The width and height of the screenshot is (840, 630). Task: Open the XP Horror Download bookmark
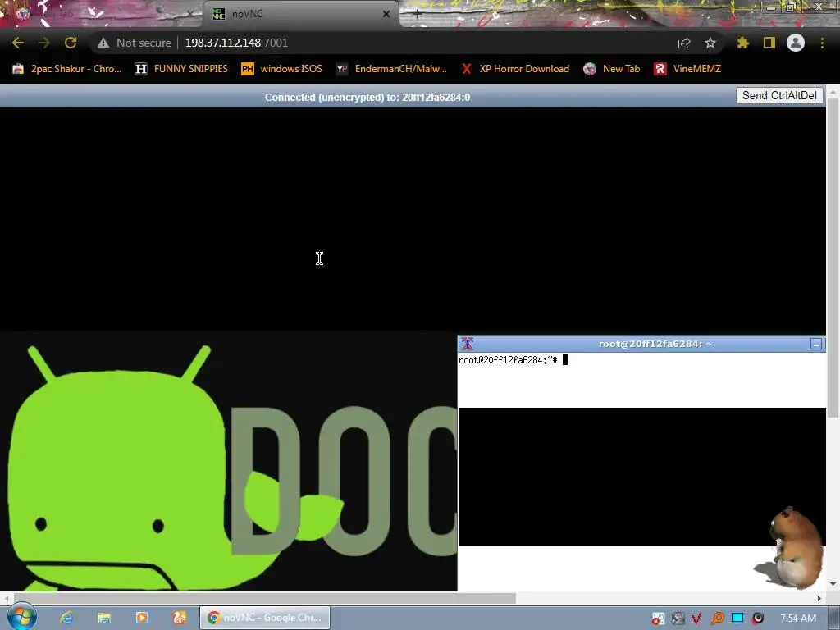(x=515, y=69)
